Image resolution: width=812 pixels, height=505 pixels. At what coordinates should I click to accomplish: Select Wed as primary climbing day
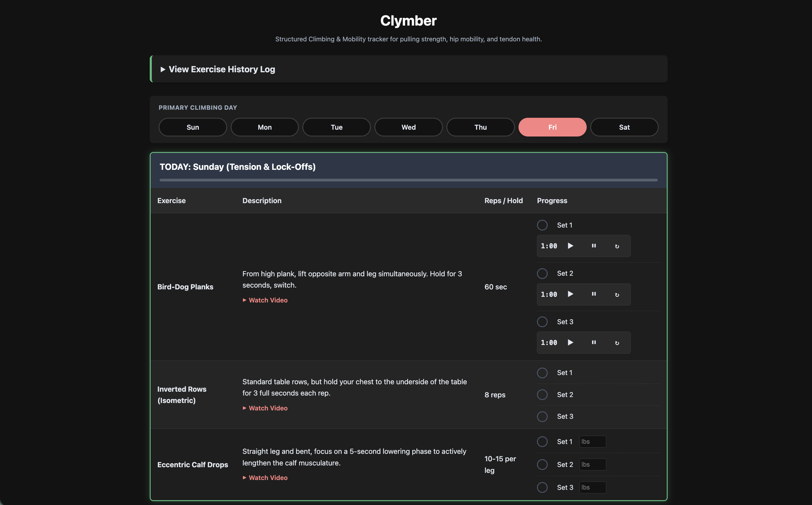click(408, 127)
